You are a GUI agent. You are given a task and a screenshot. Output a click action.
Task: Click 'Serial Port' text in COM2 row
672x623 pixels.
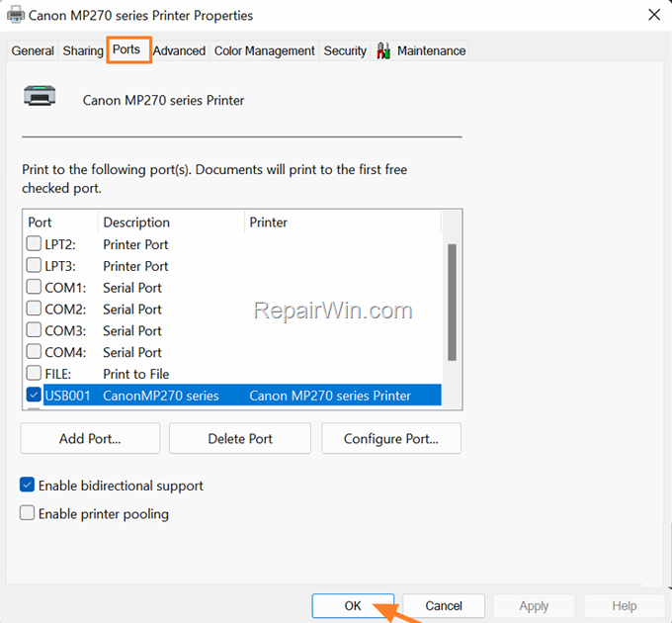(132, 309)
